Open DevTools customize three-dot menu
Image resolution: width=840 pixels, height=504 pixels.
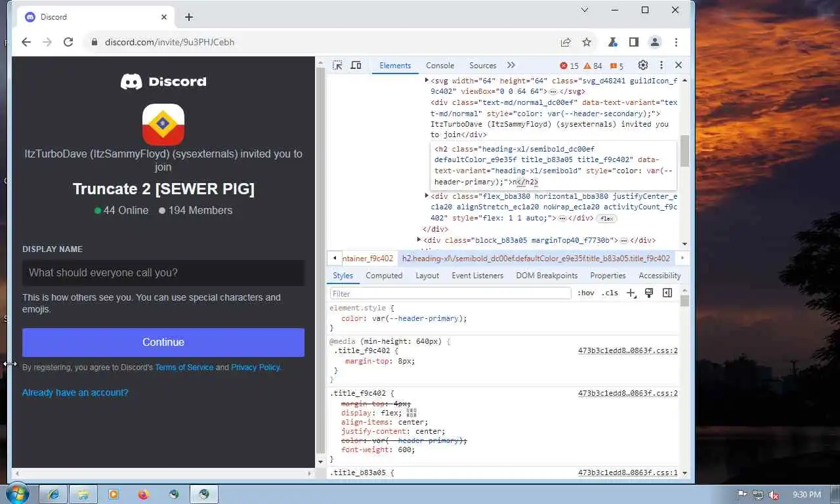tap(661, 65)
